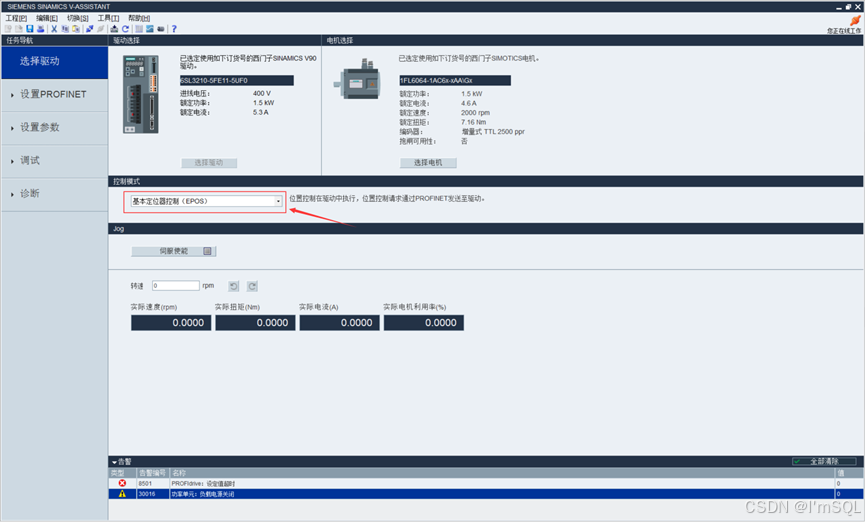Open the 编辑[E] menu
Viewport: 865px width, 522px height.
pos(47,18)
